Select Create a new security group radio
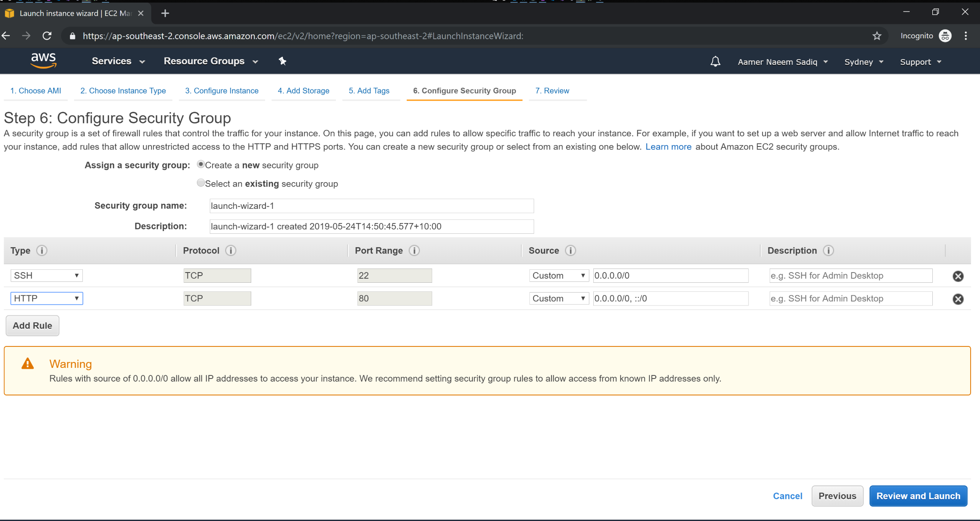 pyautogui.click(x=201, y=164)
